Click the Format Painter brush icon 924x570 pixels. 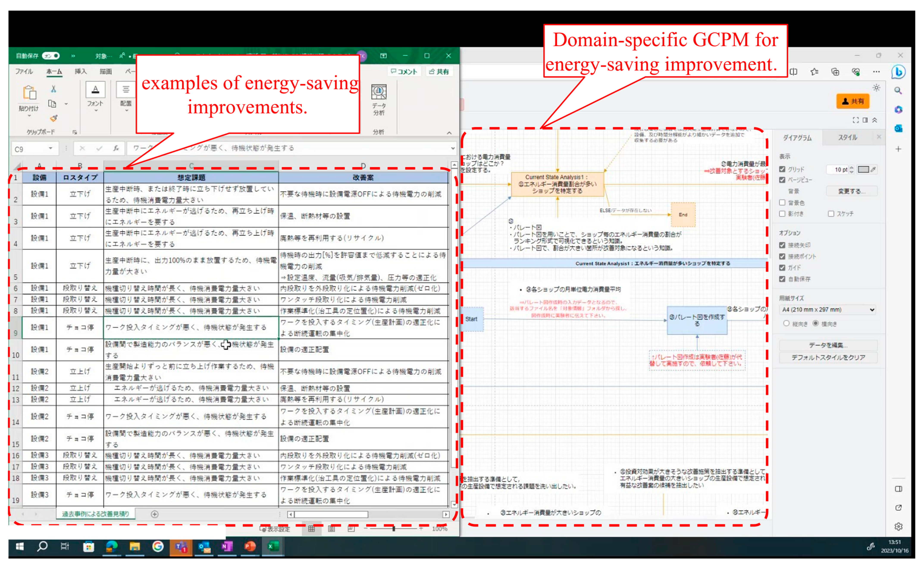(x=53, y=118)
